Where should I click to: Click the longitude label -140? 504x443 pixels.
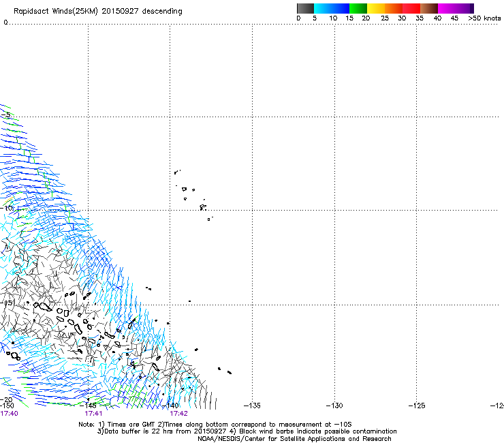pyautogui.click(x=170, y=406)
